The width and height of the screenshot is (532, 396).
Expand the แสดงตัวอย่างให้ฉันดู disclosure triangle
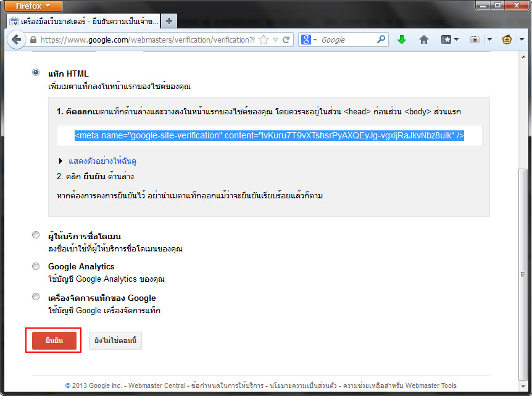click(x=60, y=161)
